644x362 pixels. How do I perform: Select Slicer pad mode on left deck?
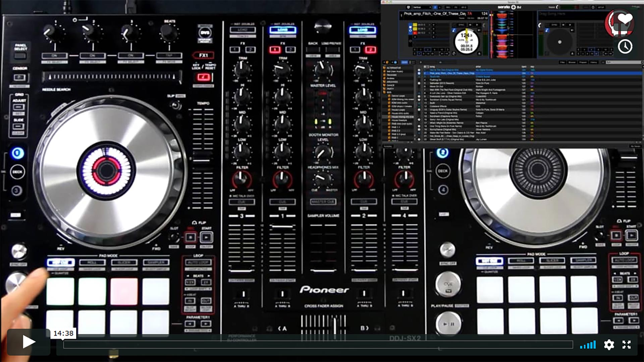124,262
